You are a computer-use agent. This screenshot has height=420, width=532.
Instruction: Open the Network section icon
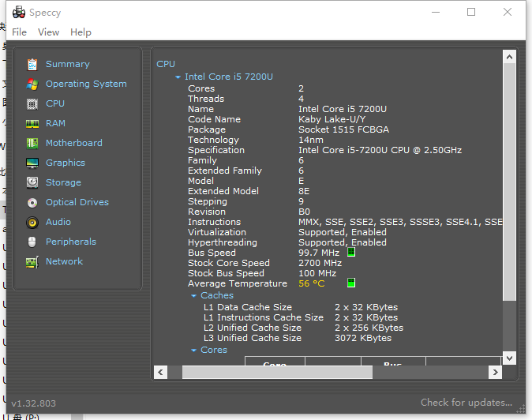coord(32,261)
